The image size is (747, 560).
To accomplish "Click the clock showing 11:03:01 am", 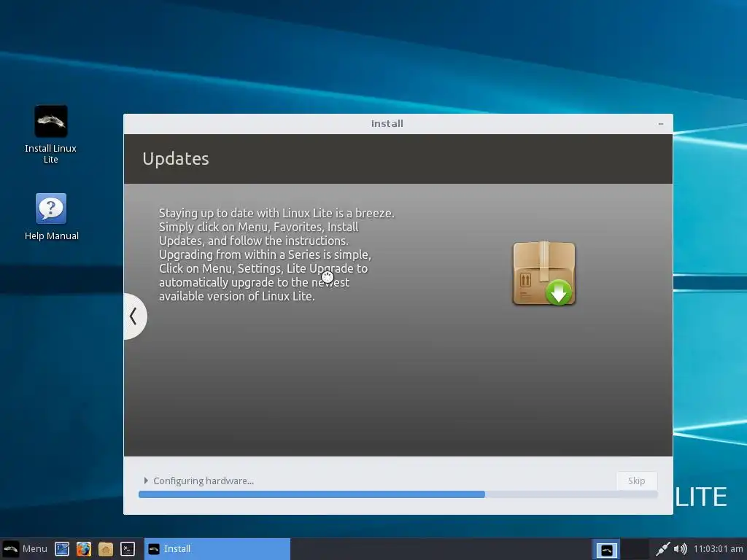I will tap(718, 549).
